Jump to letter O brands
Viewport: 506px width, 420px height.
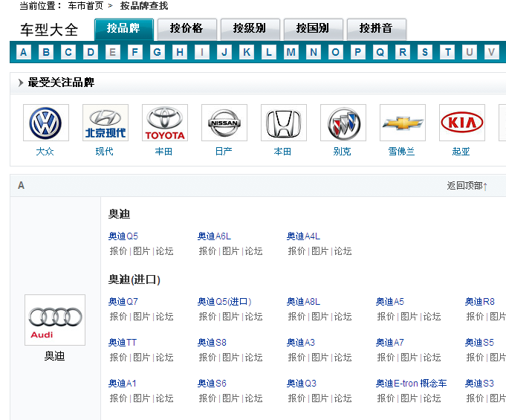pos(336,52)
